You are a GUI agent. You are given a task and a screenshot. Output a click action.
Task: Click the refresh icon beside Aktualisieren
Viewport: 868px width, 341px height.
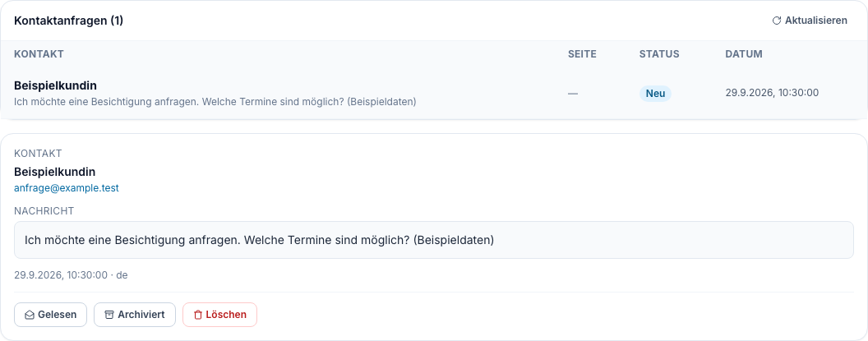(777, 21)
